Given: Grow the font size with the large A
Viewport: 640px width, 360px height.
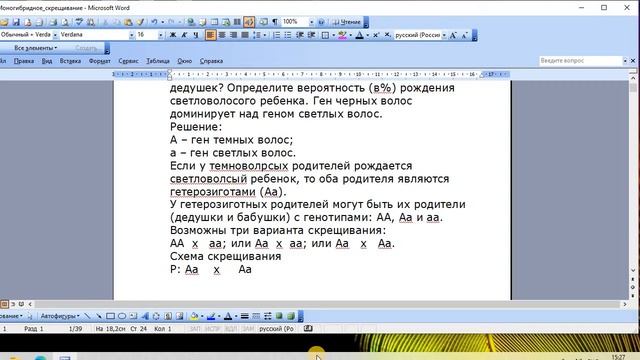Looking at the screenshot, I should [453, 35].
